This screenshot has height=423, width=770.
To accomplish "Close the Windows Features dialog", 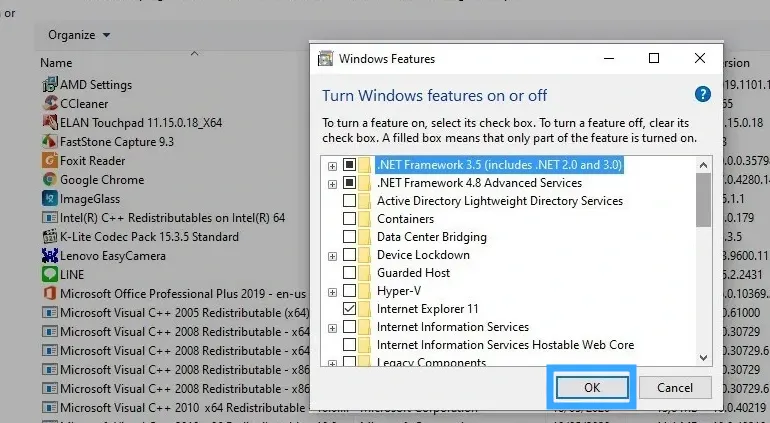I will pos(700,58).
